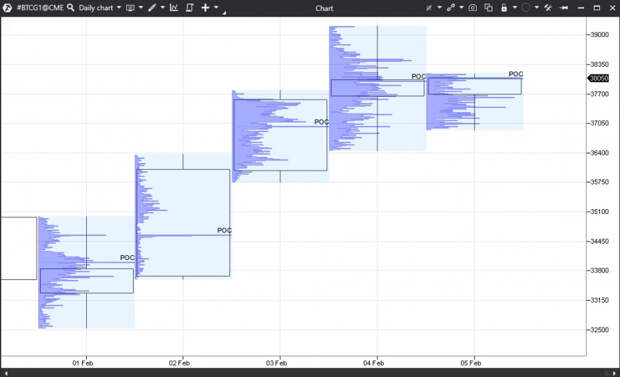Click the 39000 price axis label
This screenshot has height=377, width=620.
pos(599,35)
